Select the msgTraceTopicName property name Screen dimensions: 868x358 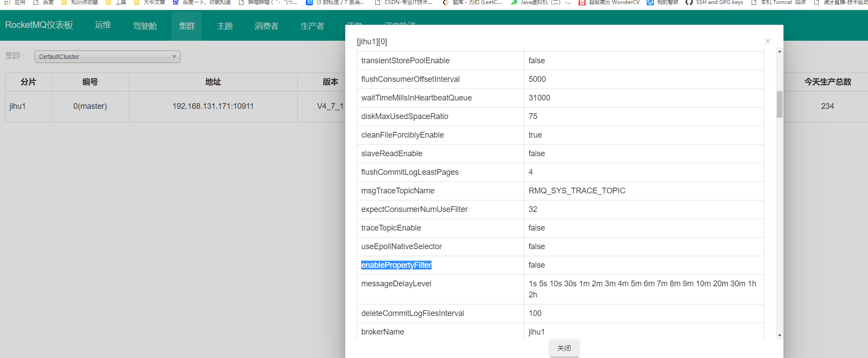tap(398, 191)
